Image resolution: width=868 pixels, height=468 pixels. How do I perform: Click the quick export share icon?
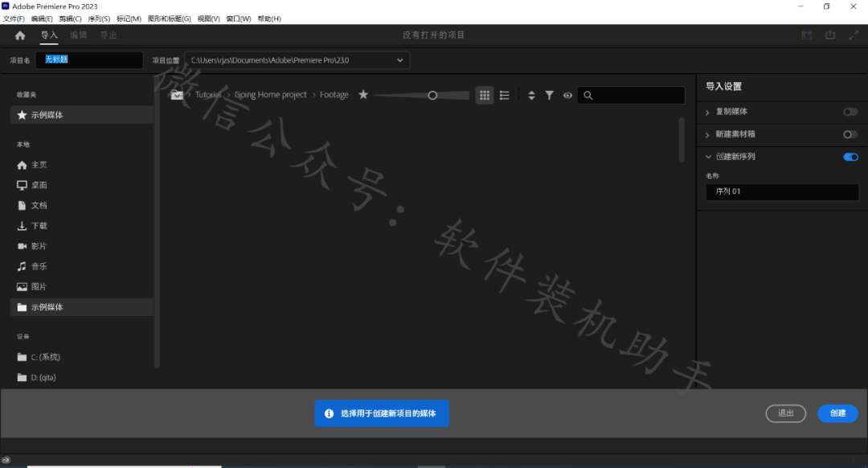click(x=829, y=35)
